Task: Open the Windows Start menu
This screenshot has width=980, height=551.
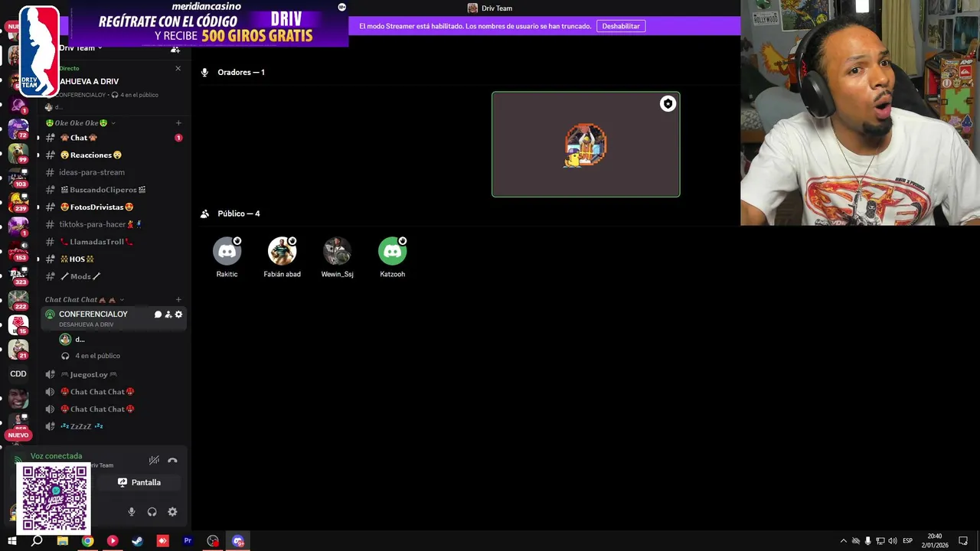Action: pos(11,541)
